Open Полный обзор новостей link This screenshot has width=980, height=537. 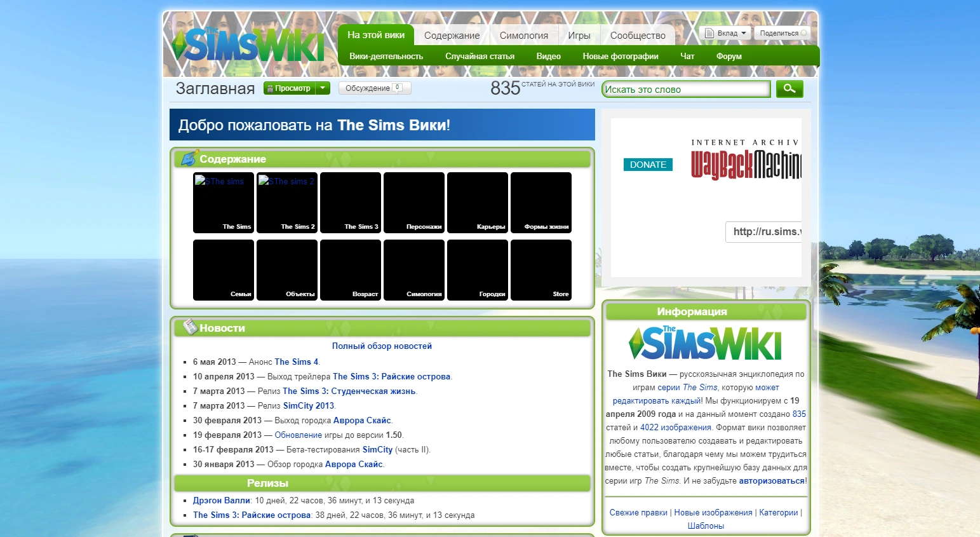(382, 346)
